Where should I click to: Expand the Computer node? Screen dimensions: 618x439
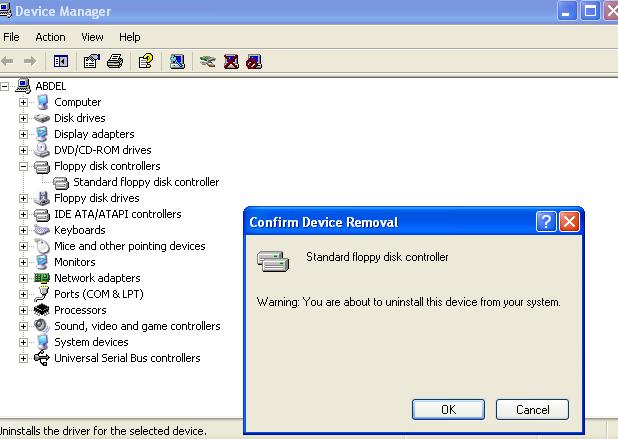pos(23,102)
